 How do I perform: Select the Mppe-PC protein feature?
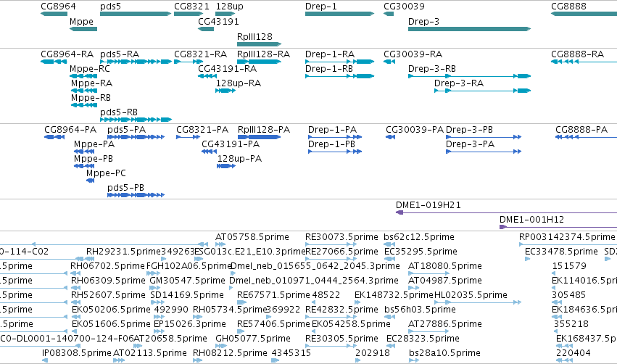(90, 181)
